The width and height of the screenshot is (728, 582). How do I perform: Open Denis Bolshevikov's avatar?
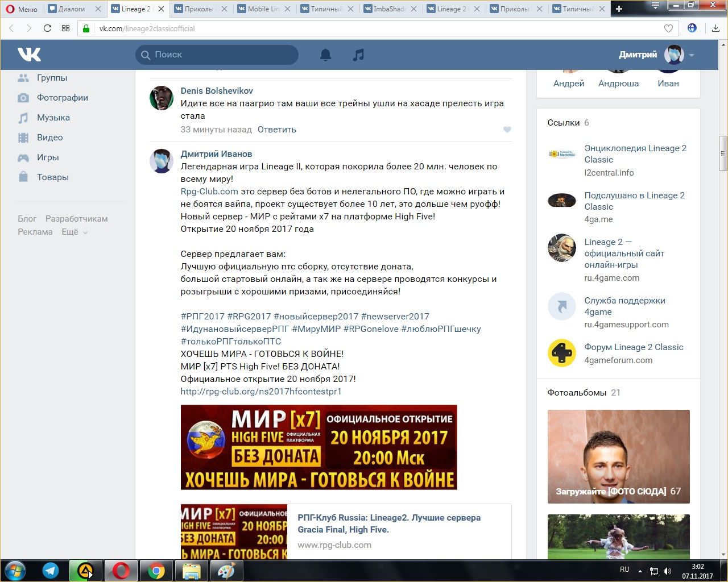(162, 98)
